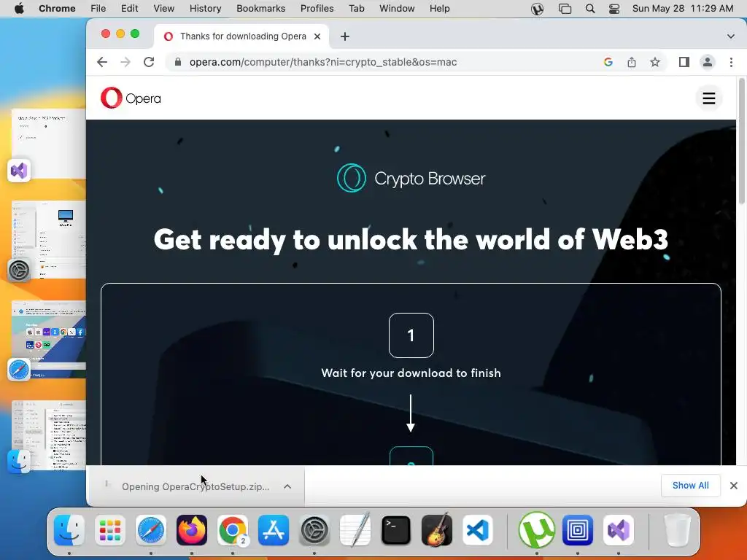Click the Google icon in address bar
747x560 pixels.
pos(608,62)
